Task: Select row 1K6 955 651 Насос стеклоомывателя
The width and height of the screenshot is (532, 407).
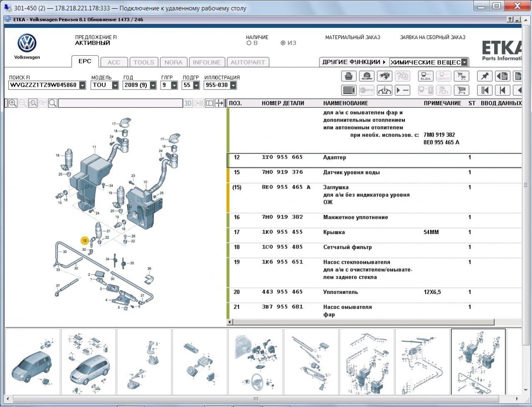Action: point(374,273)
